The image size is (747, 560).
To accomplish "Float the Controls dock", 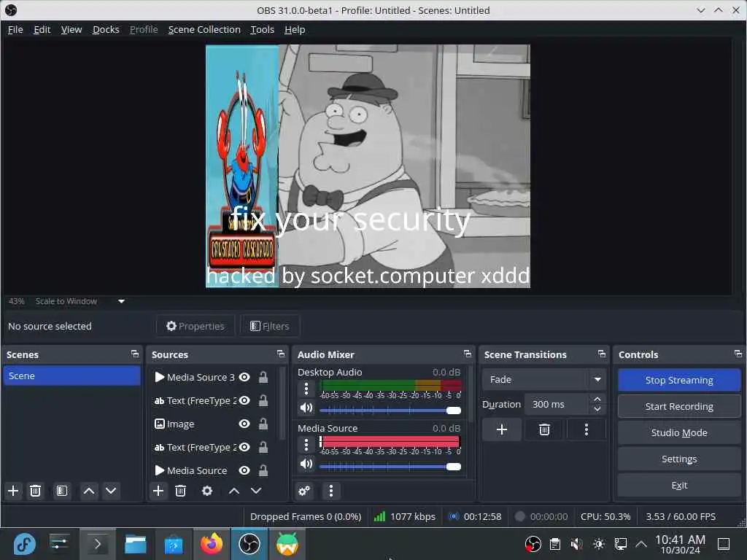I will click(x=738, y=354).
